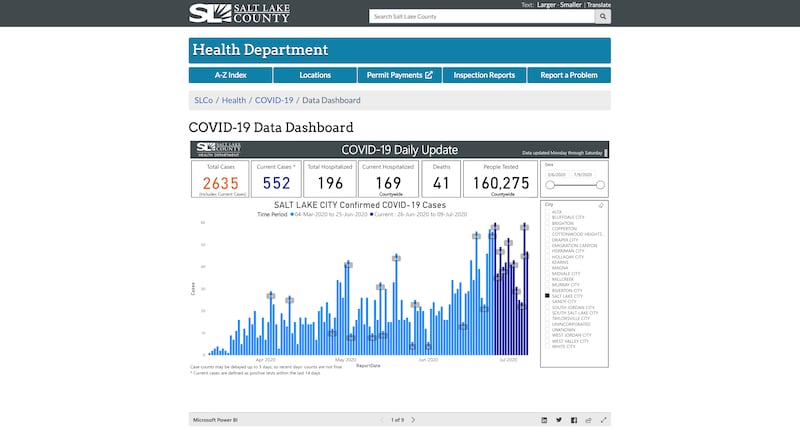The height and width of the screenshot is (434, 800).
Task: Tick the WEST VALLEY CITY checkbox
Action: 547,341
